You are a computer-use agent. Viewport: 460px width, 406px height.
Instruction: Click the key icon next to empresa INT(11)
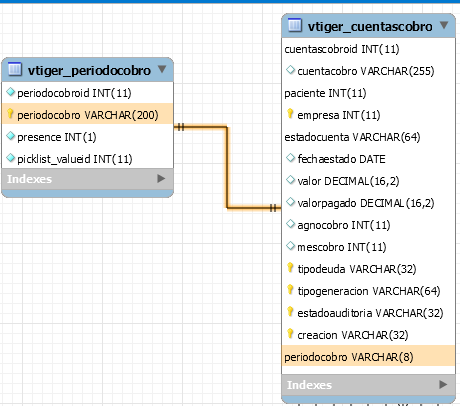tap(290, 114)
